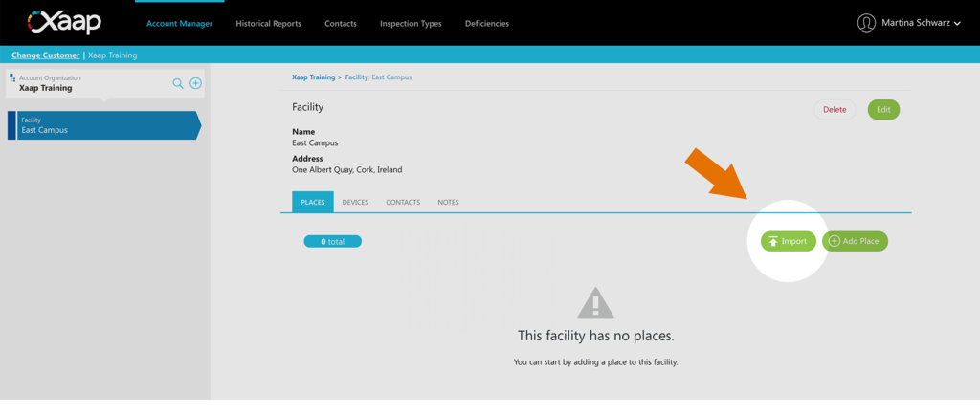Click the user avatar icon
980x416 pixels.
point(866,23)
